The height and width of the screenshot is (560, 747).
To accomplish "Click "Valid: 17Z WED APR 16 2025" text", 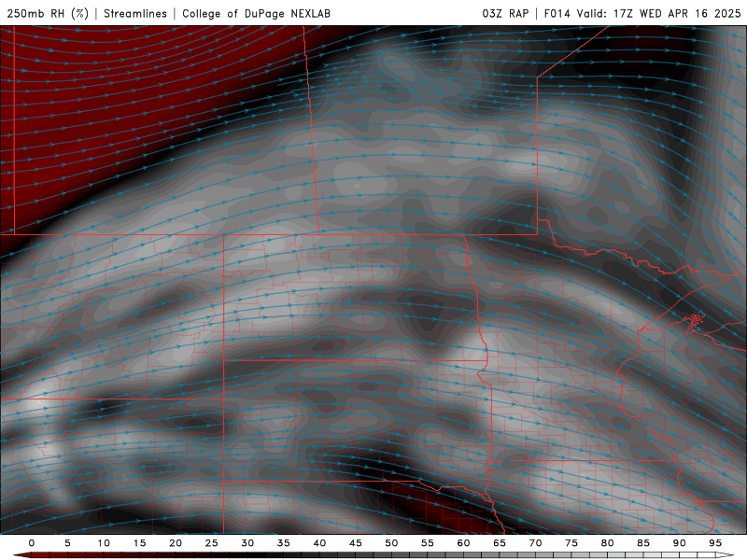I will (x=659, y=13).
